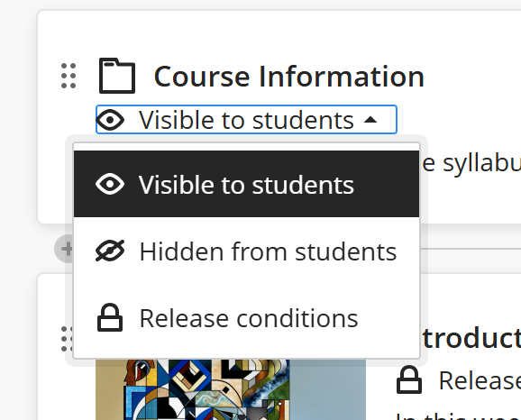521x420 pixels.
Task: Grab the Course Information drag handle
Action: (69, 76)
